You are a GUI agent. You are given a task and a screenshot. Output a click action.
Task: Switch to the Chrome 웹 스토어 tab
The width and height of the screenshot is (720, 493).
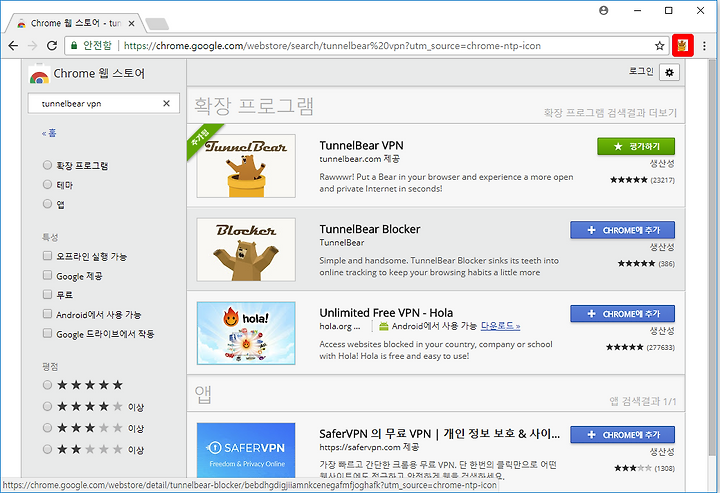(x=75, y=23)
